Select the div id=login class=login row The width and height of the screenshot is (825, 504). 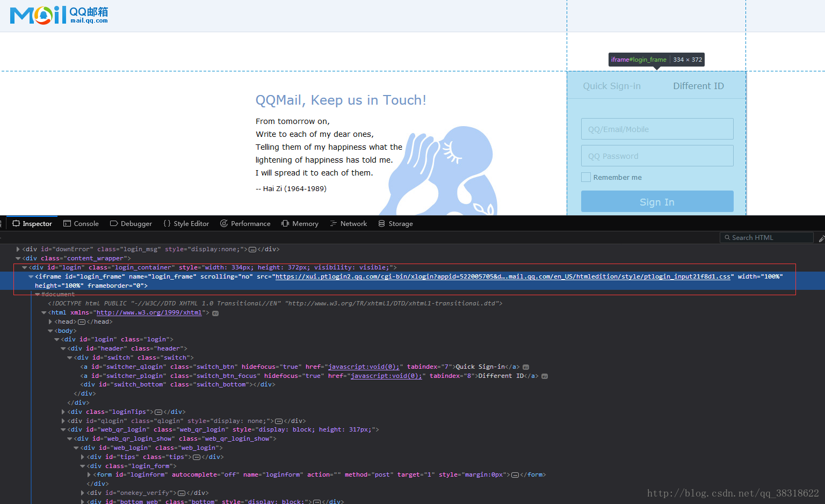click(x=117, y=340)
